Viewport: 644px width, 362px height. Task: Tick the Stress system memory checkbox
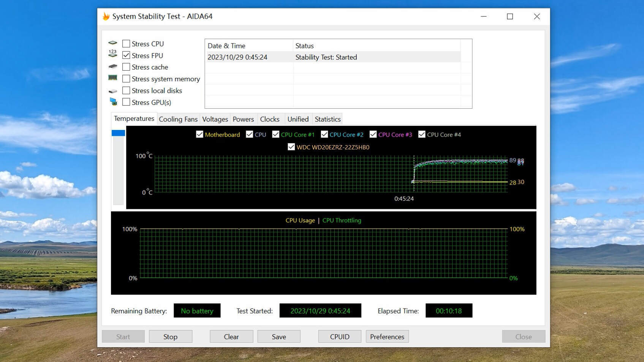[x=126, y=79]
